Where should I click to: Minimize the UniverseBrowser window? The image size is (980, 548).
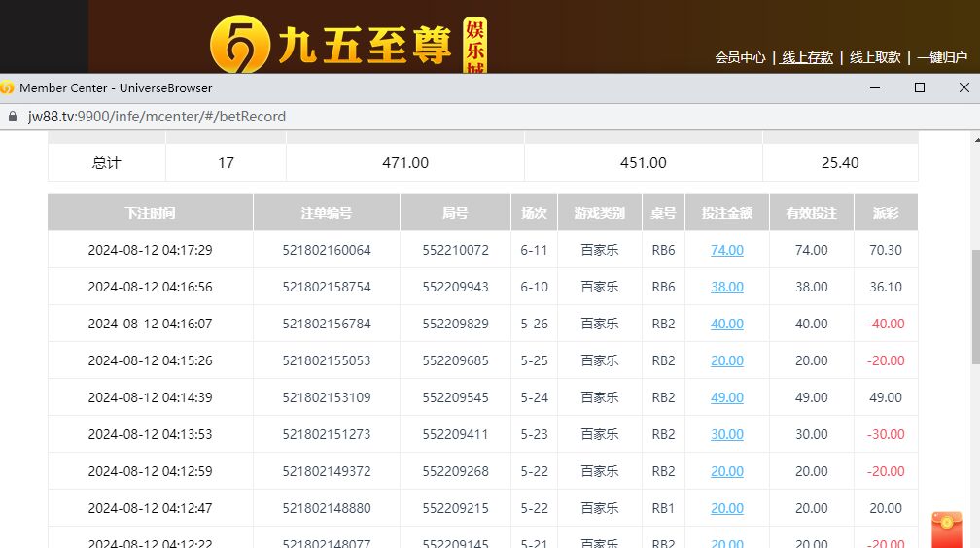click(x=874, y=87)
